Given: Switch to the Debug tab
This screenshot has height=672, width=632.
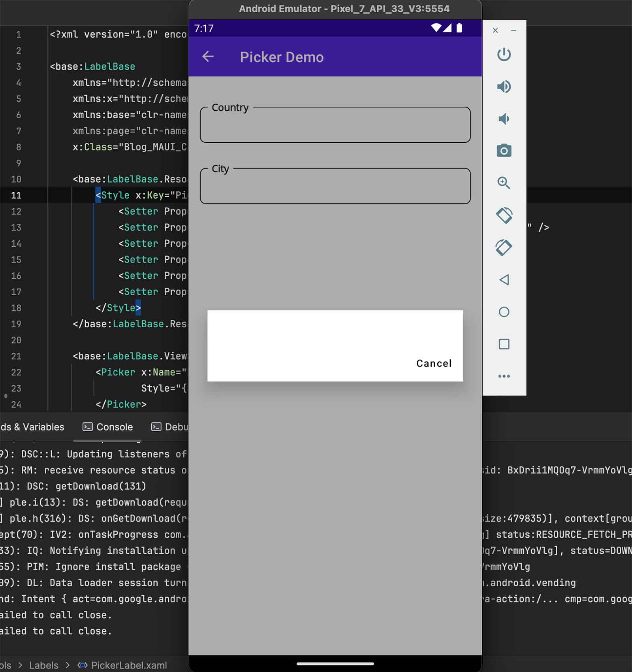Looking at the screenshot, I should pos(170,427).
